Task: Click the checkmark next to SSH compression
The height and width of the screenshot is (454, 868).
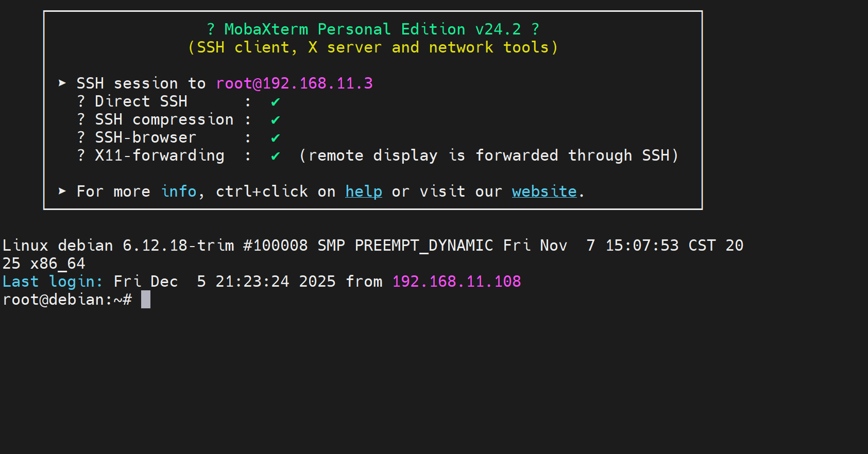Action: (276, 120)
